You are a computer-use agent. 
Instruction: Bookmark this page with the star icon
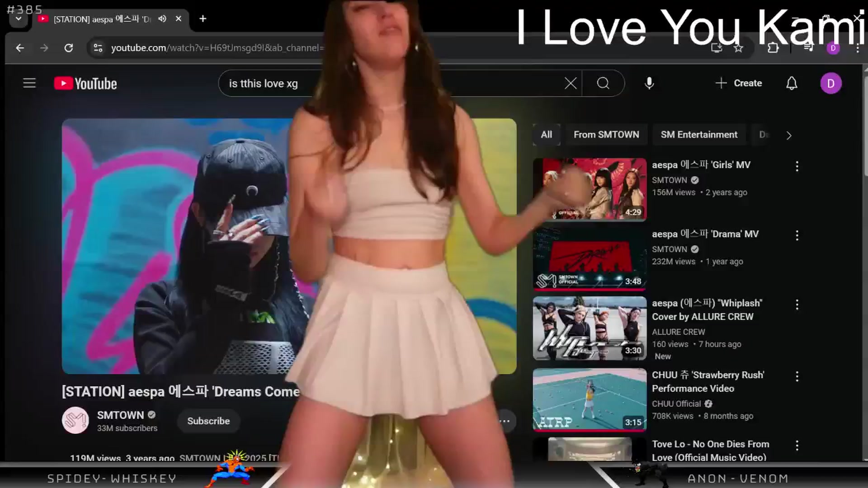tap(738, 48)
